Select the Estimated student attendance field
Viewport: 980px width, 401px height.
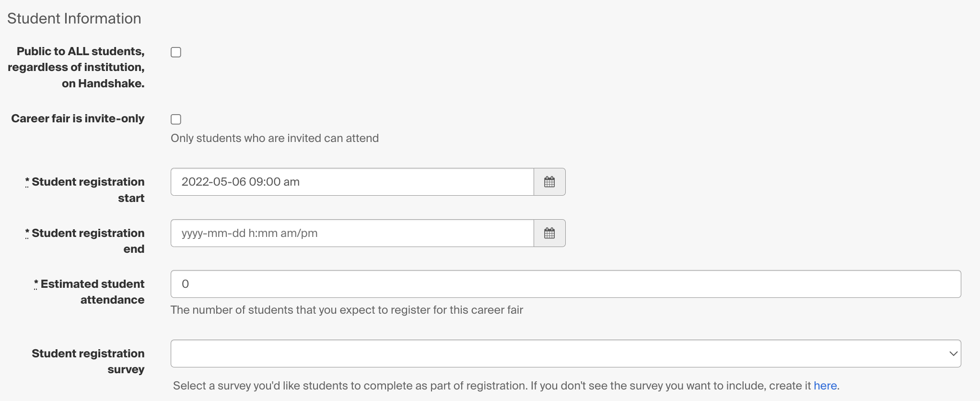(566, 283)
